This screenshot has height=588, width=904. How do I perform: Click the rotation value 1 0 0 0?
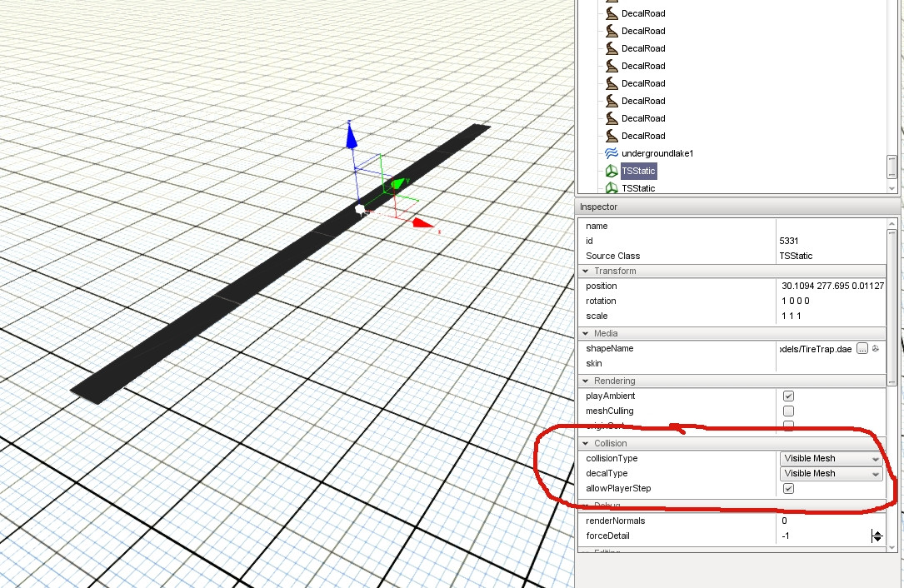pos(795,301)
